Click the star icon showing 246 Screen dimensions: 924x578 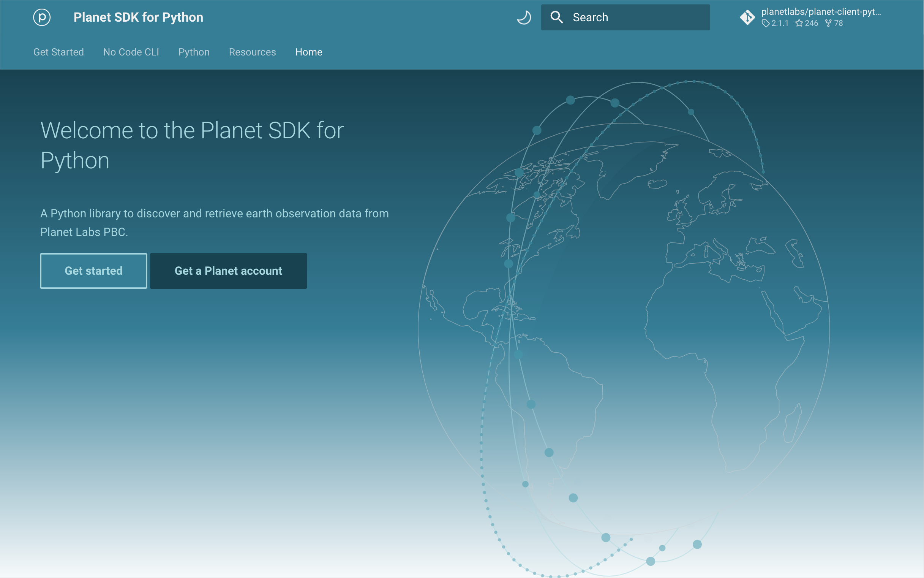(799, 23)
